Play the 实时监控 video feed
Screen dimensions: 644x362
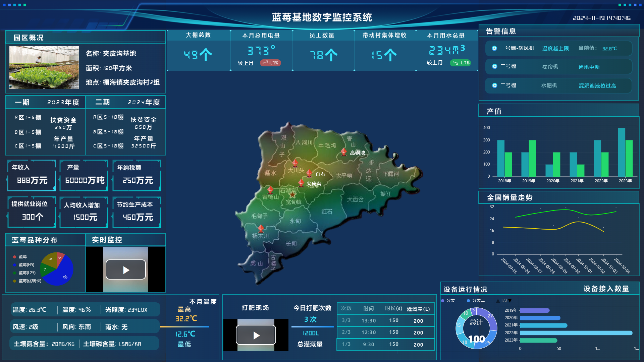126,270
